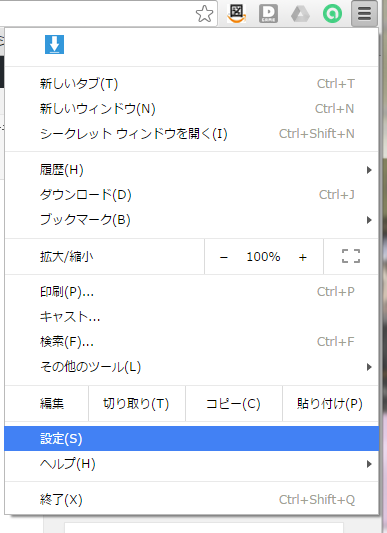Click the bookmark star icon
Viewport: 387px width, 533px height.
[x=204, y=14]
